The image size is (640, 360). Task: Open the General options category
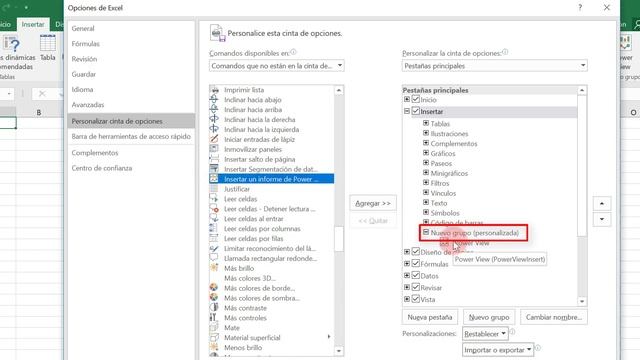click(83, 28)
